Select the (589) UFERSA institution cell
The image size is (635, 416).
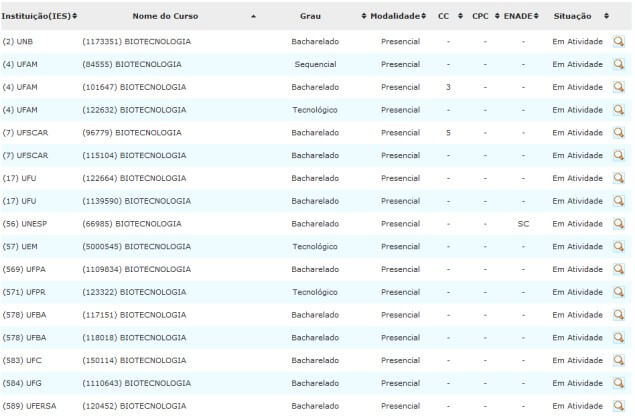click(29, 406)
